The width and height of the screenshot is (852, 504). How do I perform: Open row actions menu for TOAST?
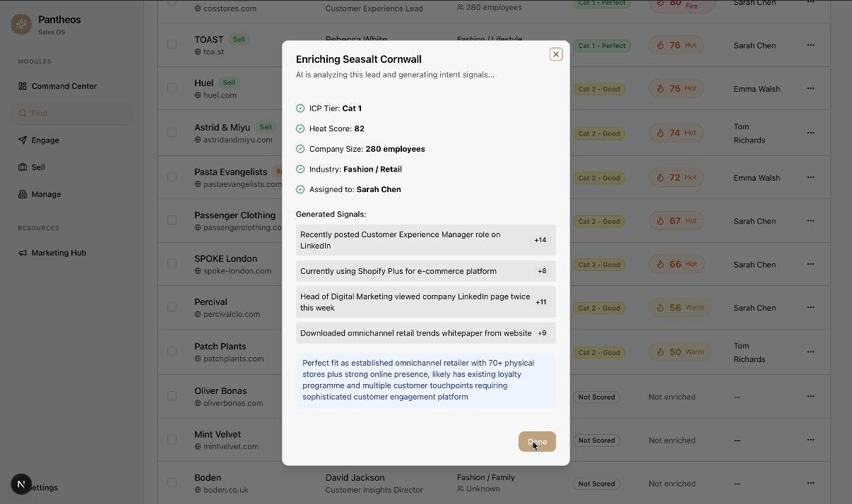(x=810, y=45)
